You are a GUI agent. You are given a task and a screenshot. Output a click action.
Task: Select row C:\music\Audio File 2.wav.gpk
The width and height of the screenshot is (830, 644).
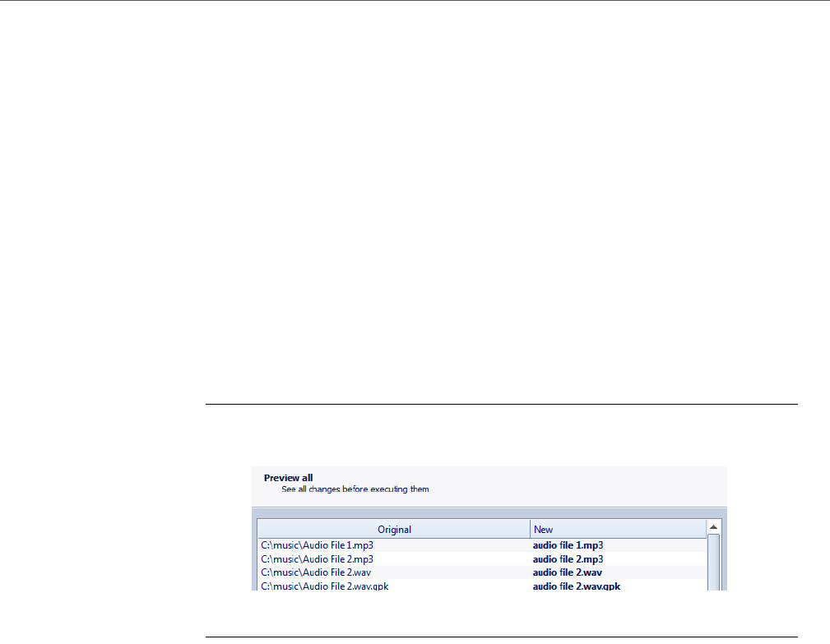[482, 586]
